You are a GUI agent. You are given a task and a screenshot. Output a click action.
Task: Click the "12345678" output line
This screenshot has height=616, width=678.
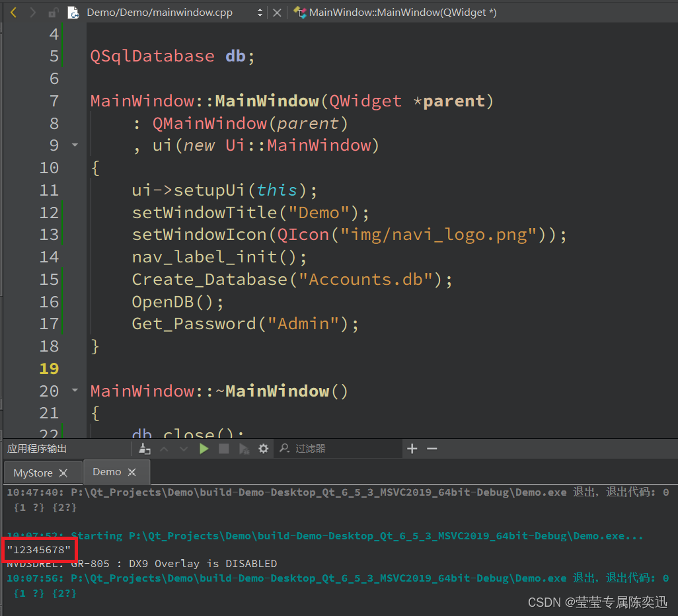[38, 550]
